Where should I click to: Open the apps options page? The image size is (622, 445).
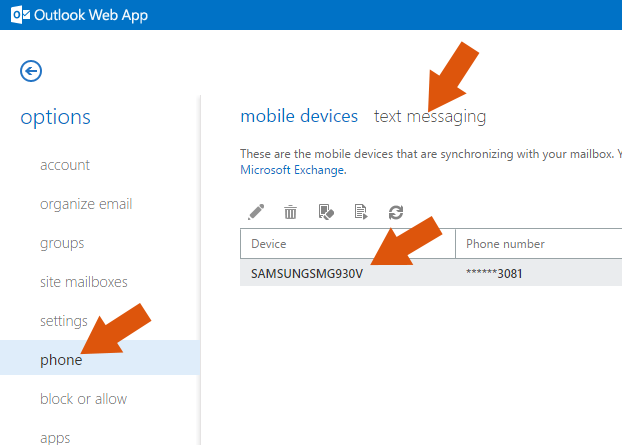pos(55,438)
